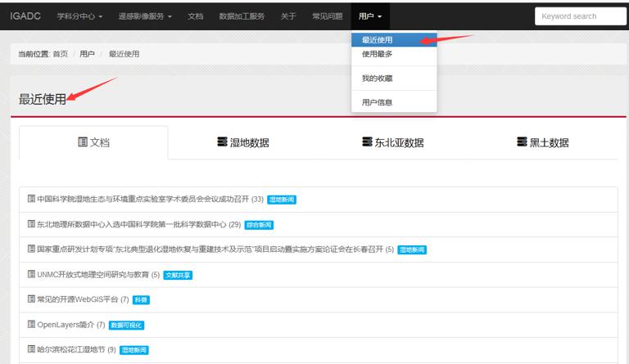629x364 pixels.
Task: Click the 湿地新闻 tag on the first article
Action: tap(282, 200)
